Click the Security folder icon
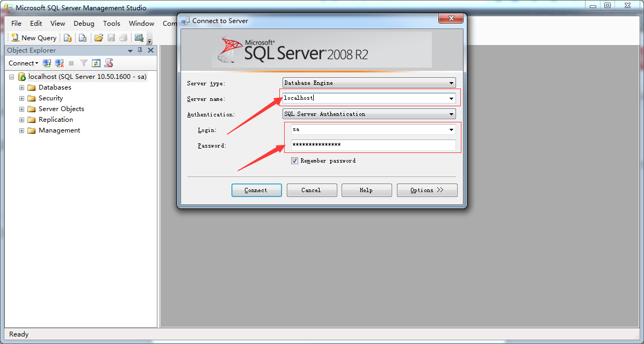The image size is (644, 344). (x=32, y=98)
